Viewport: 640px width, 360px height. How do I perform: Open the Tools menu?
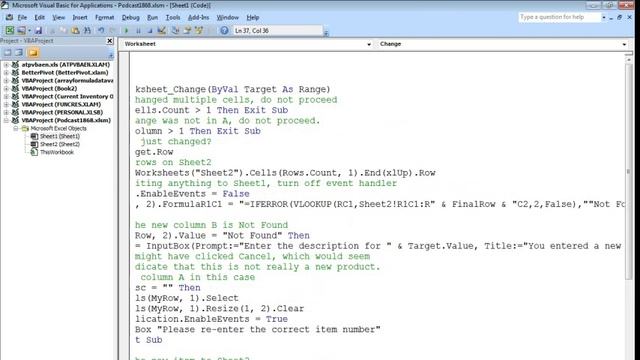pos(173,18)
